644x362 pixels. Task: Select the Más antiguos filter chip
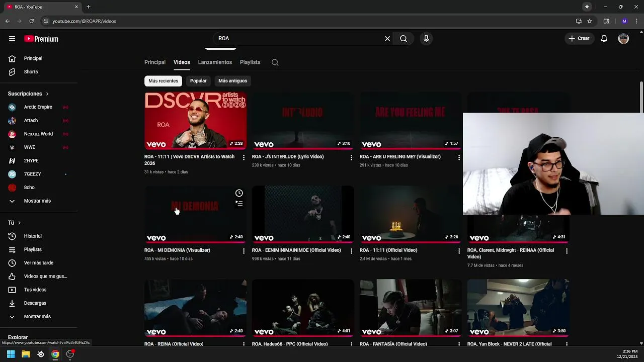(x=232, y=80)
